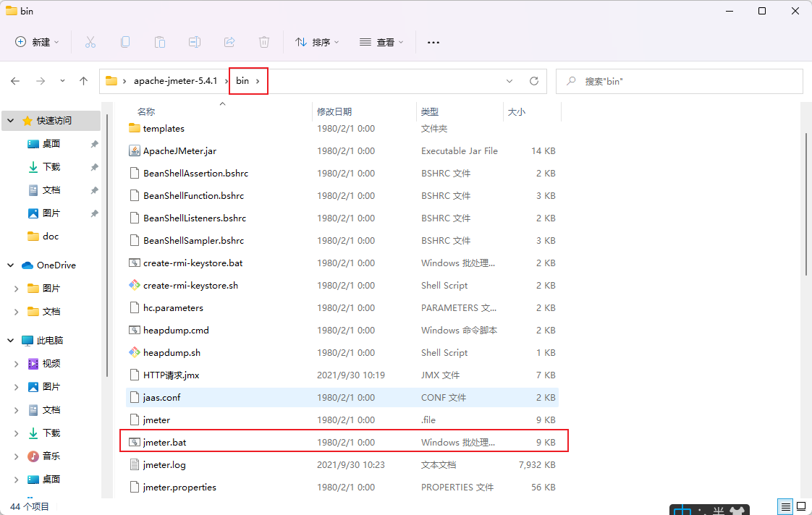Sort by 类型 column header
Image resolution: width=812 pixels, height=515 pixels.
[x=430, y=112]
